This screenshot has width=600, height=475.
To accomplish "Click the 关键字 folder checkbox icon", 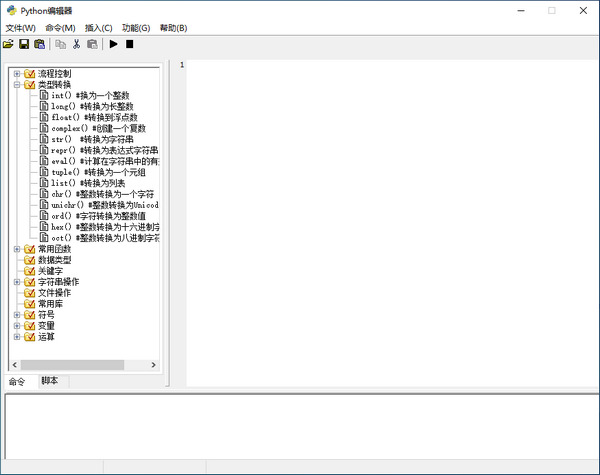I will [29, 271].
